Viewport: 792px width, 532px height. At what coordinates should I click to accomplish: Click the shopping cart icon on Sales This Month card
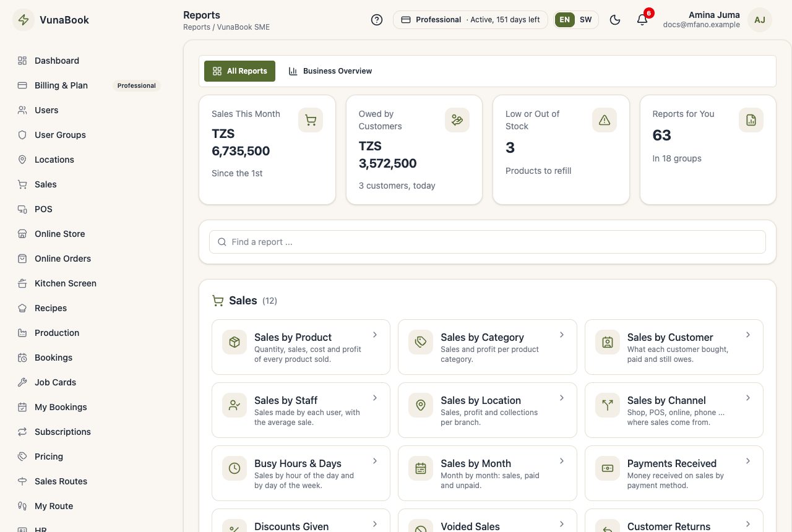pos(311,120)
